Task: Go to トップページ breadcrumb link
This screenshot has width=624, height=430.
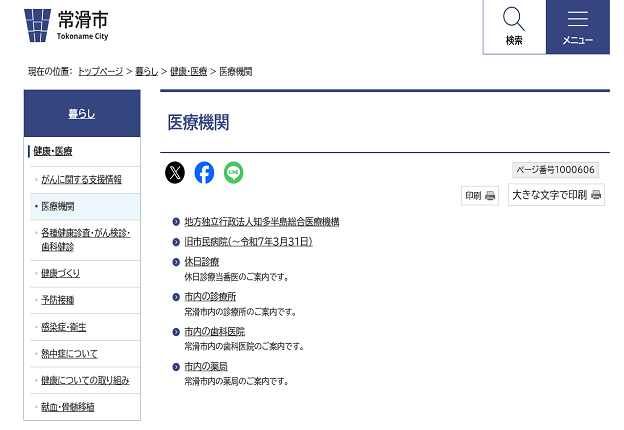Action: tap(100, 72)
